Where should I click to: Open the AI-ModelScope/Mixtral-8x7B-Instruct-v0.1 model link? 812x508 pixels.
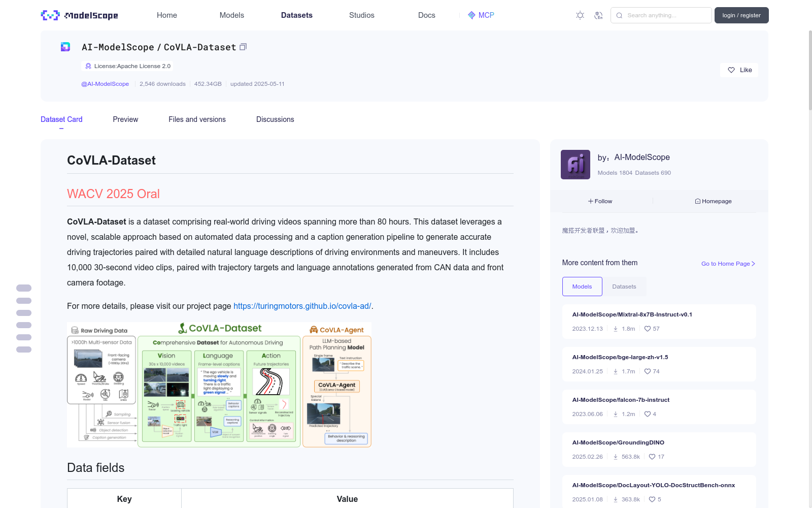632,314
